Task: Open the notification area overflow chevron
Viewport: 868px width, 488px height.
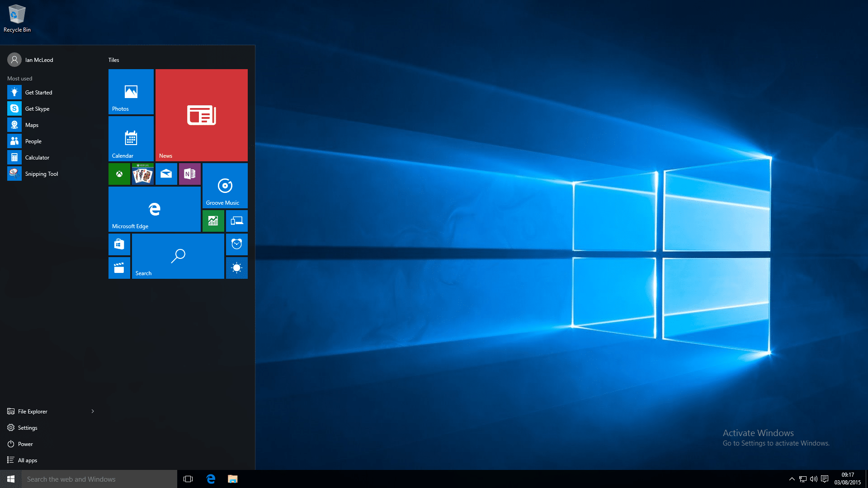Action: 793,479
